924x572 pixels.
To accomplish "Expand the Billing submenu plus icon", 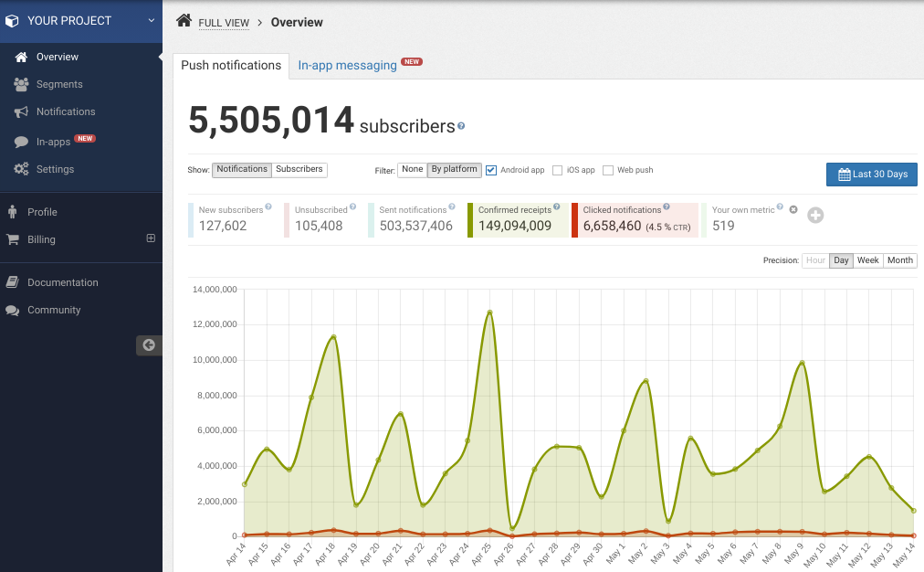I will pos(151,238).
